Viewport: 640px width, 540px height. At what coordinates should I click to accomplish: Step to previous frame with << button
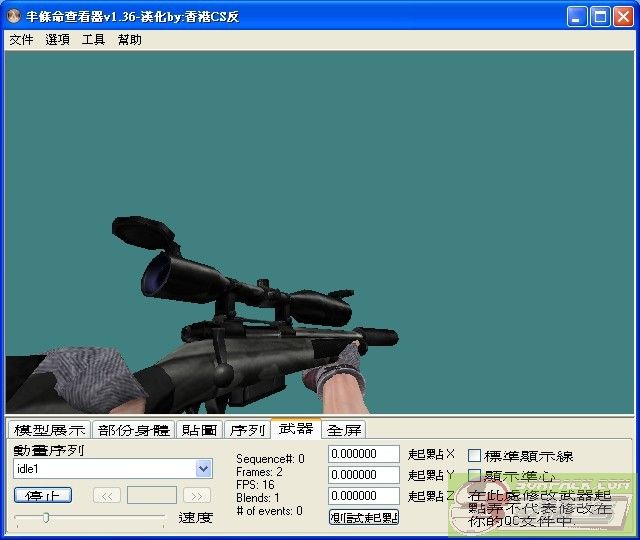coord(107,495)
